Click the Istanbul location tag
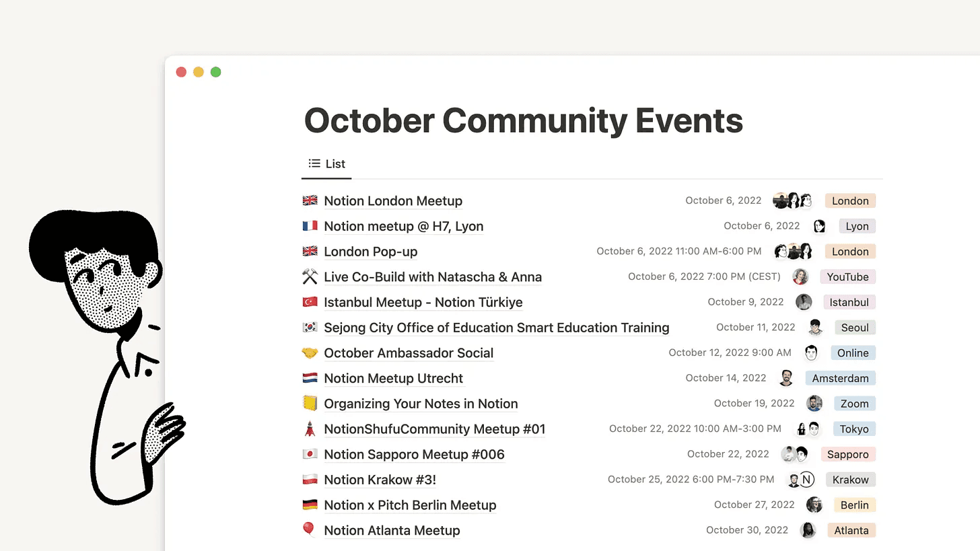 [849, 302]
